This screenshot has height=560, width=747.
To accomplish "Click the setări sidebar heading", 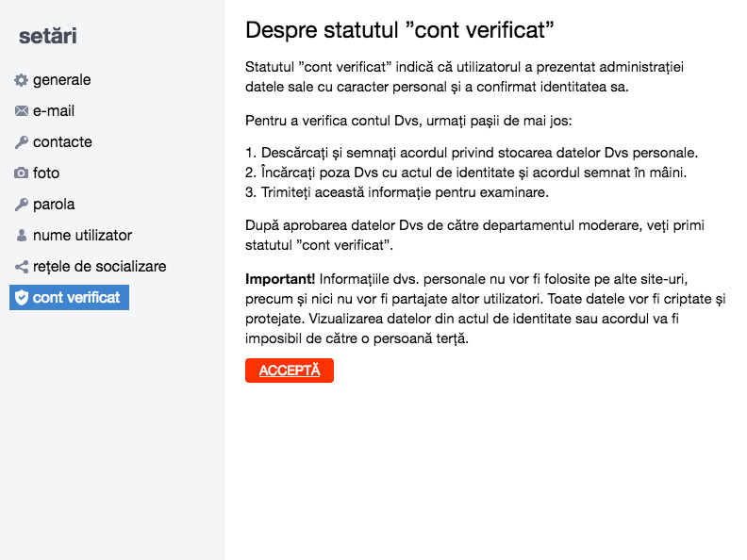I will pyautogui.click(x=48, y=36).
